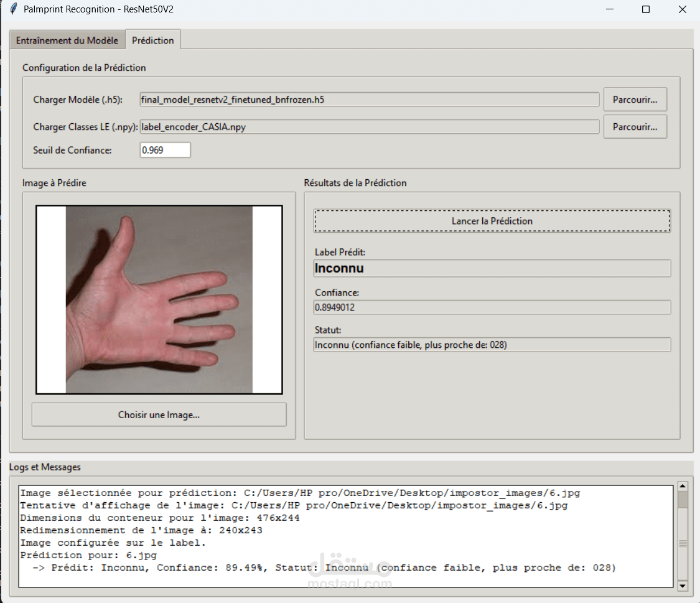Click log line 'Dimensions du conteneur pour l'image: 476x244'
700x603 pixels.
pyautogui.click(x=160, y=518)
